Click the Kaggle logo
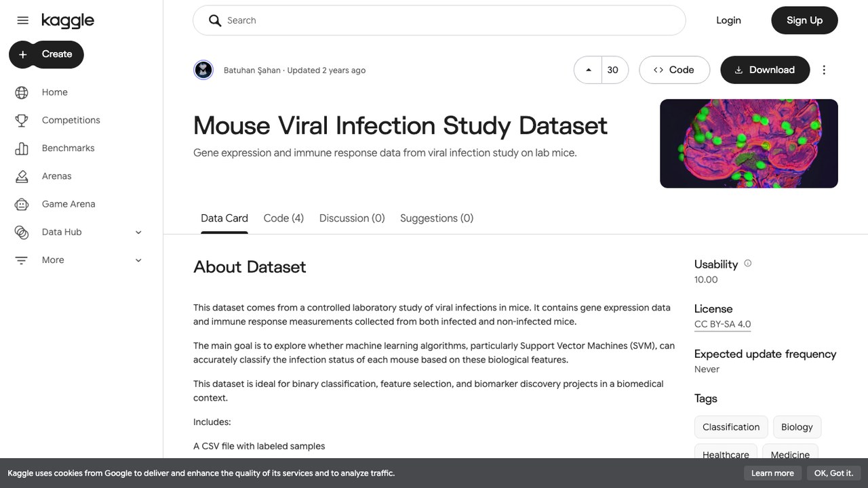Viewport: 868px width, 488px height. click(x=68, y=21)
